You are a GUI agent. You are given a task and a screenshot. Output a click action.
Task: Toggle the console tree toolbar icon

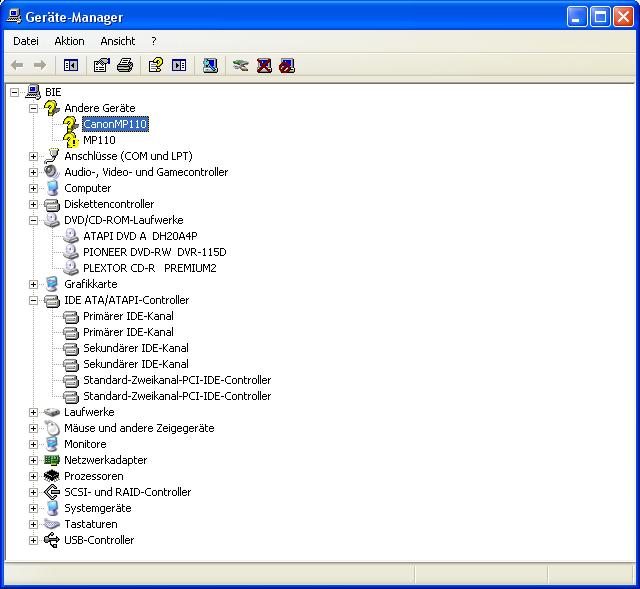coord(71,66)
